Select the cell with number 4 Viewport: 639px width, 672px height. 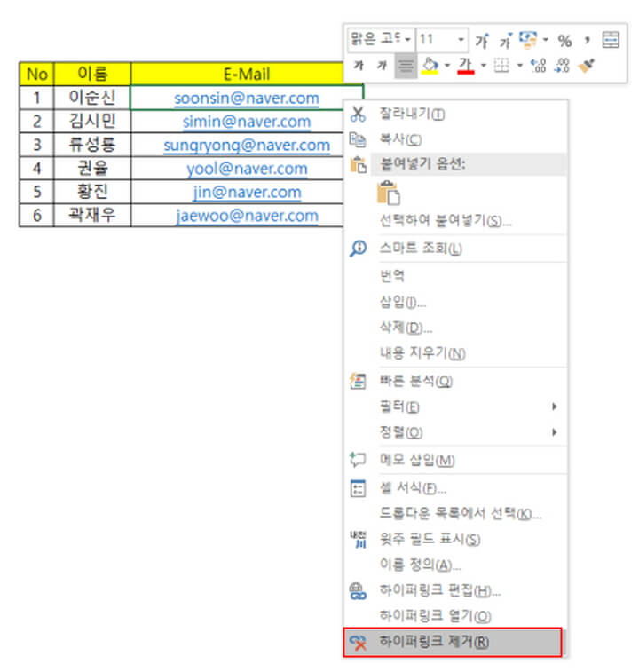coord(37,168)
